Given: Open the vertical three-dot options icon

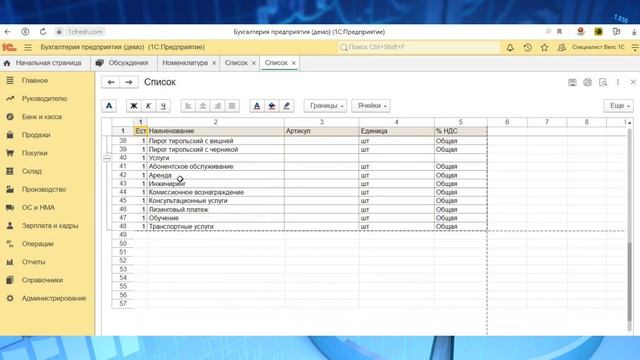Looking at the screenshot, I should click(x=618, y=82).
